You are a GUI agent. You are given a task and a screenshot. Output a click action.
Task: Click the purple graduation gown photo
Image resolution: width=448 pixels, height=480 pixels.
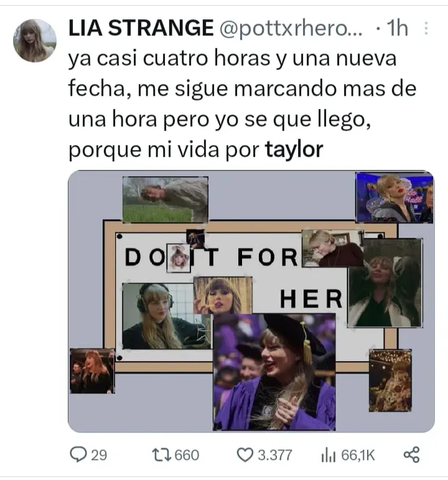pos(274,372)
